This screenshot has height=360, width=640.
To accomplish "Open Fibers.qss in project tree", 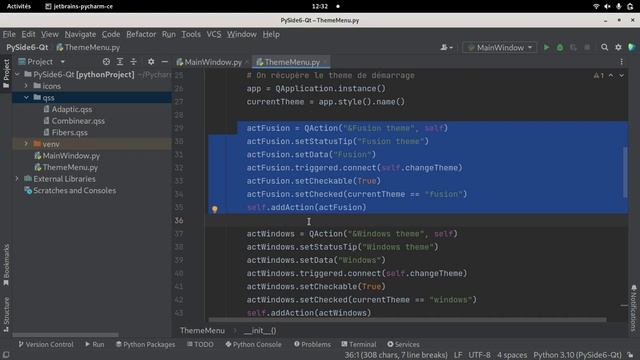I will tap(70, 133).
